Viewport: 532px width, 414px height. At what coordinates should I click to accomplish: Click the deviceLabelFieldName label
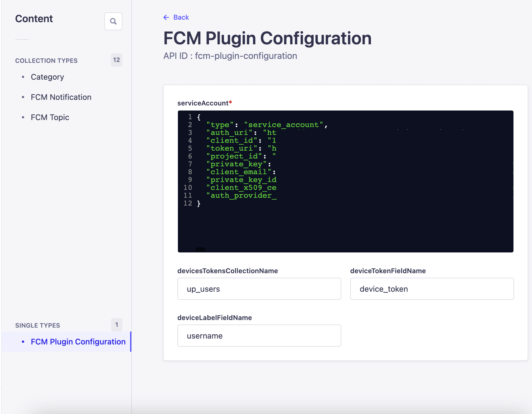(215, 318)
